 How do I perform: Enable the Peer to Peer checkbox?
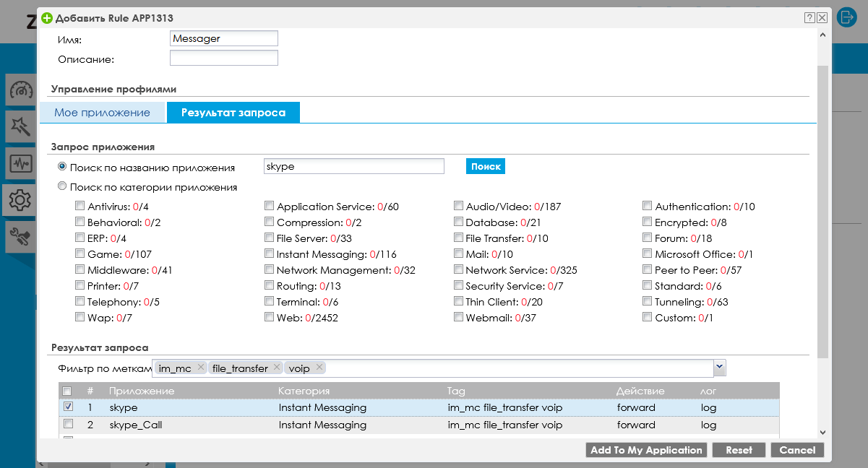[648, 269]
